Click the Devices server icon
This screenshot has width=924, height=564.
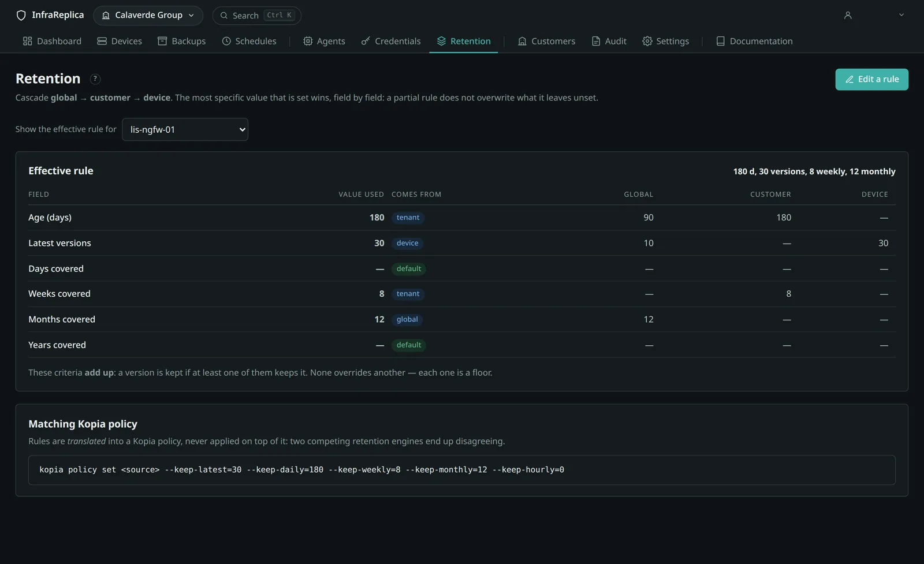pos(102,41)
